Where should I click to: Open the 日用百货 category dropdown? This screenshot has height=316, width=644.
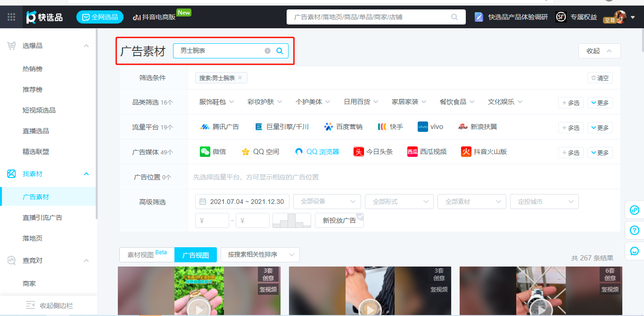tap(361, 102)
